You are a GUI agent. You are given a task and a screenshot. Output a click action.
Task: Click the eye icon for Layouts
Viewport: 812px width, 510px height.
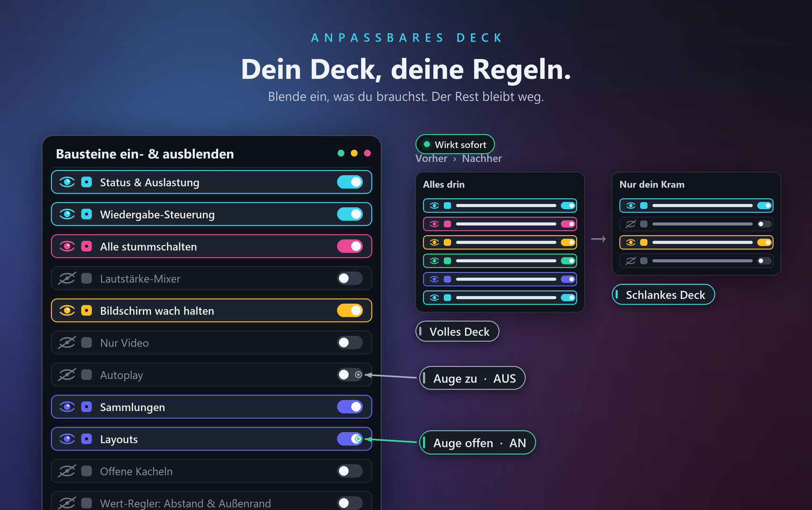pos(67,439)
